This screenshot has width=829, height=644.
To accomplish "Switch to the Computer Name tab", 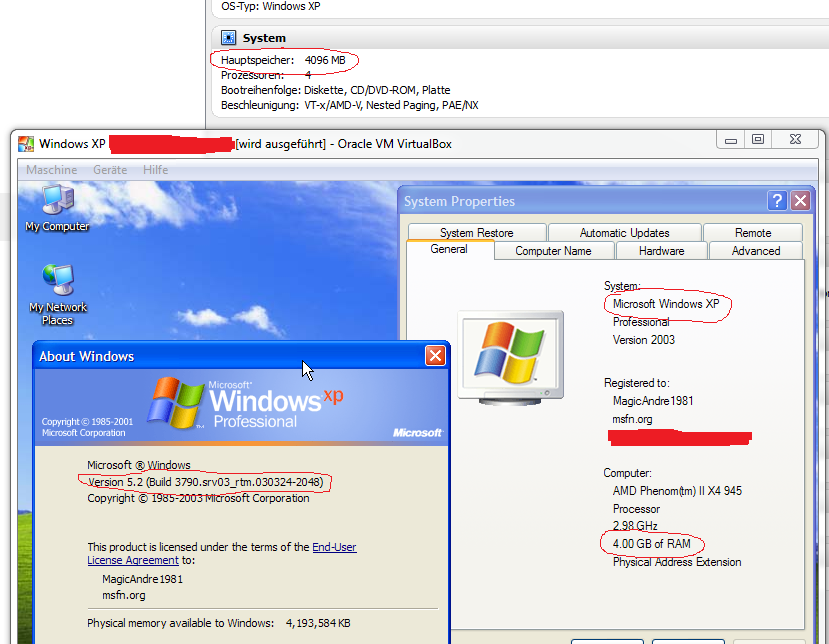I will point(554,251).
